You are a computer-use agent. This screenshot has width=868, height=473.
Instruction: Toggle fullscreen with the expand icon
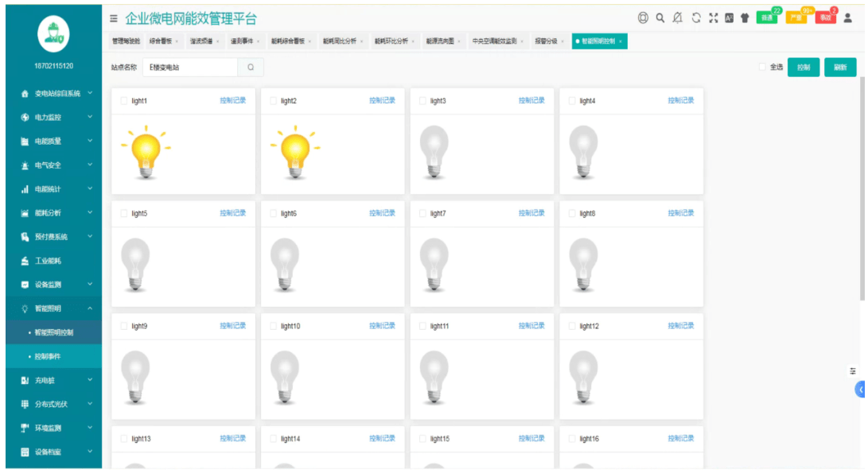(x=714, y=18)
